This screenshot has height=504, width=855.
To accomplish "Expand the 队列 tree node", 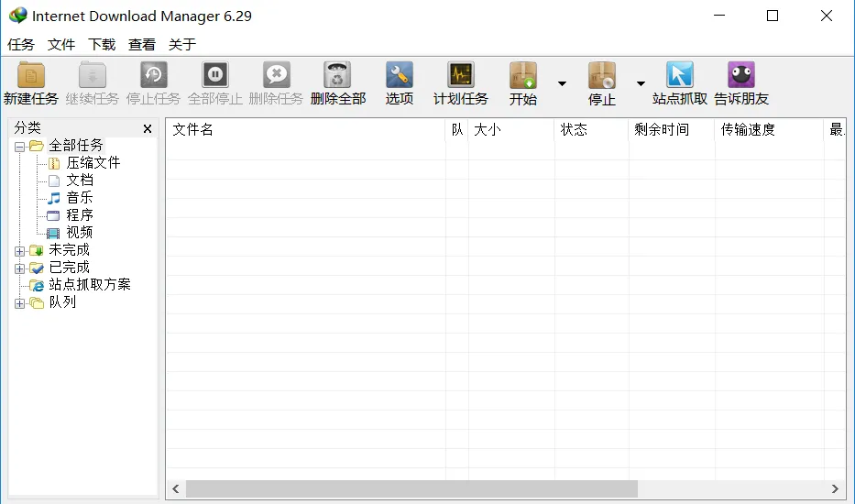I will [x=19, y=304].
